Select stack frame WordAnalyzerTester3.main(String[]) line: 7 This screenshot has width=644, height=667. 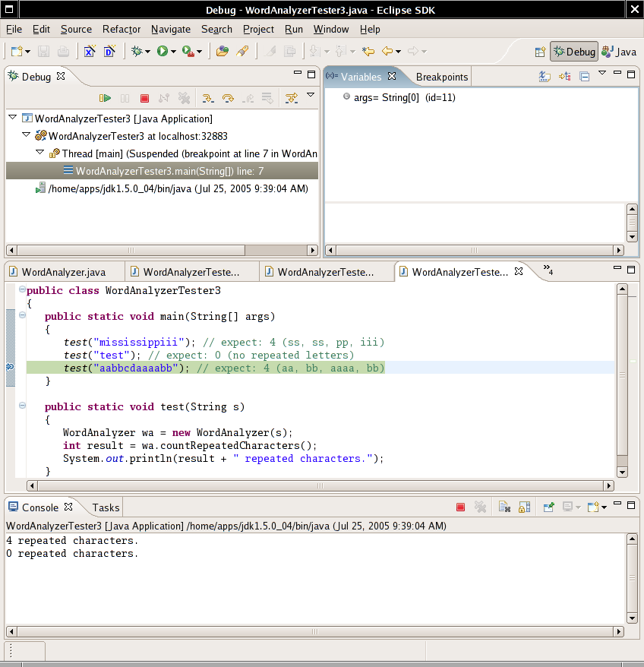pyautogui.click(x=162, y=171)
